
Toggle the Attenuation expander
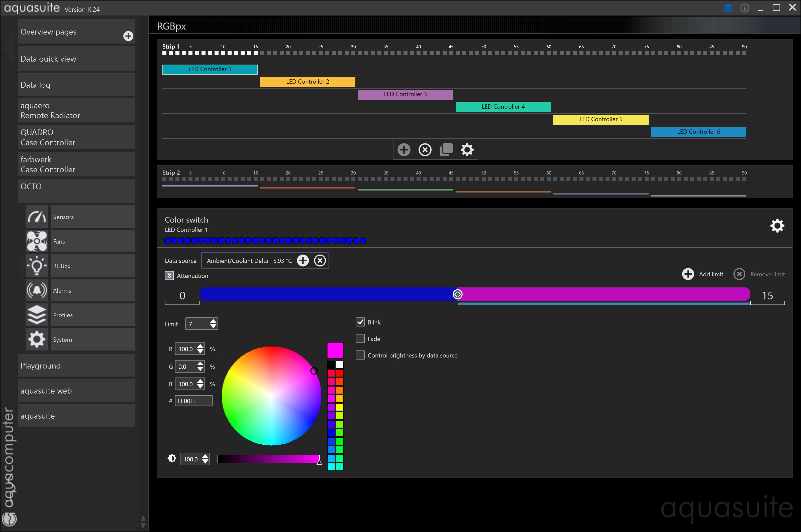[x=169, y=275]
